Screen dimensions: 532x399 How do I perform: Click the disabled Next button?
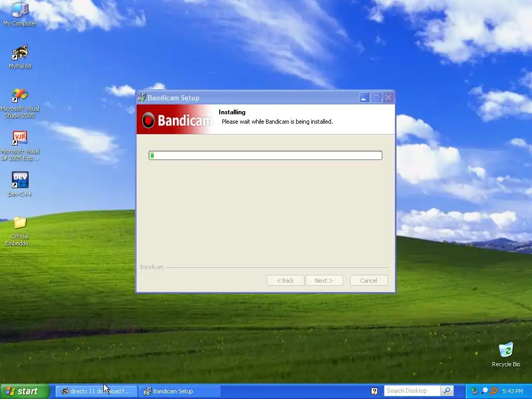[x=324, y=281]
